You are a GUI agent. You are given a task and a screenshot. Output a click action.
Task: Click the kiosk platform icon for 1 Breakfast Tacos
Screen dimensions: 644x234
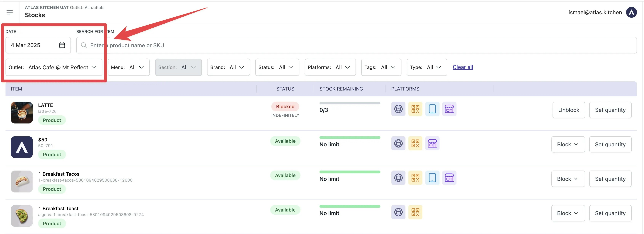[449, 177]
